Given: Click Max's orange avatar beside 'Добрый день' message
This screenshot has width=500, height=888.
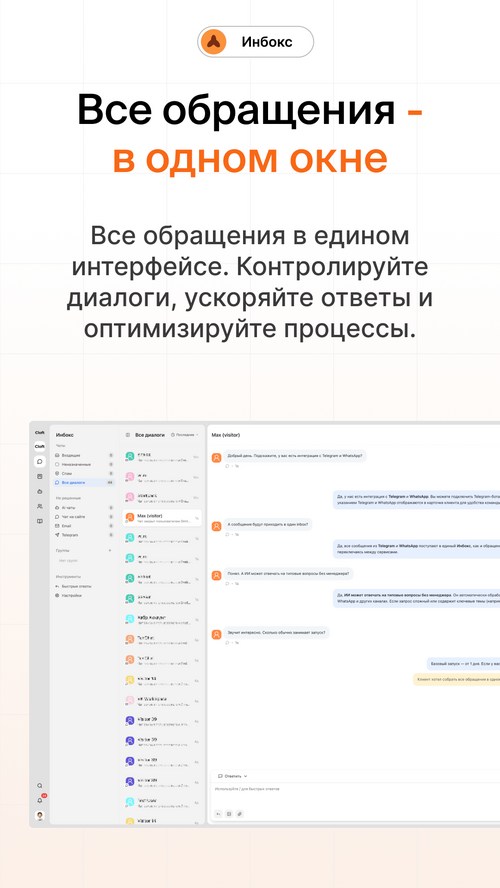Looking at the screenshot, I should coord(216,458).
